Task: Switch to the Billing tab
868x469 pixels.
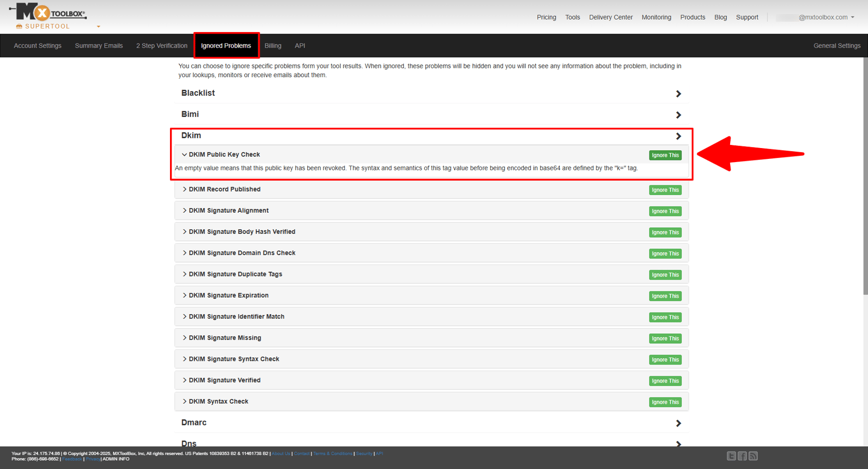Action: click(x=273, y=46)
